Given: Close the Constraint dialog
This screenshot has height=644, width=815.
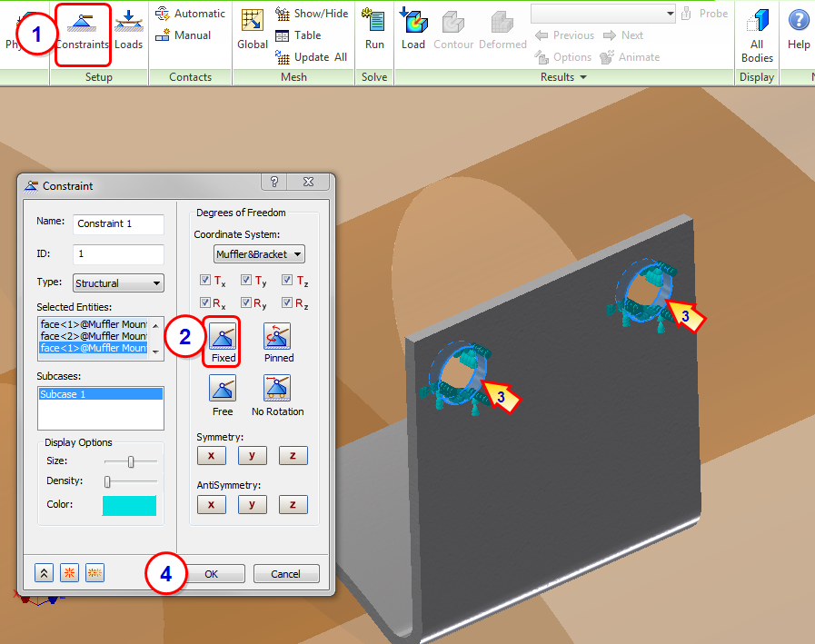Looking at the screenshot, I should point(309,182).
